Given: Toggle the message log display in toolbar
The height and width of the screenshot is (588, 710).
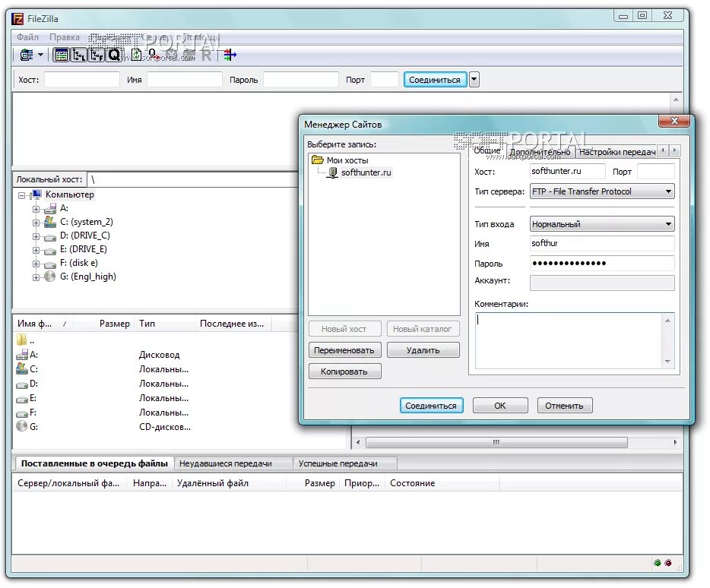Looking at the screenshot, I should [61, 55].
